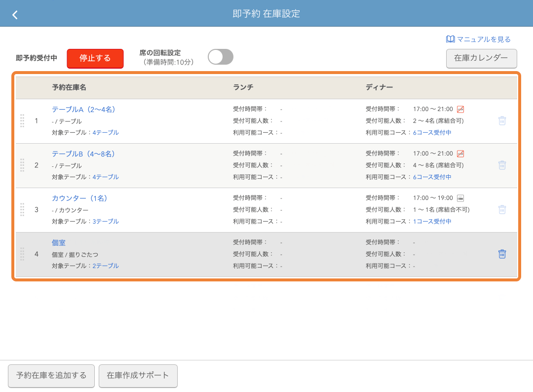The image size is (533, 392).
Task: Enable the 席の回転設定 toggle
Action: click(x=220, y=57)
